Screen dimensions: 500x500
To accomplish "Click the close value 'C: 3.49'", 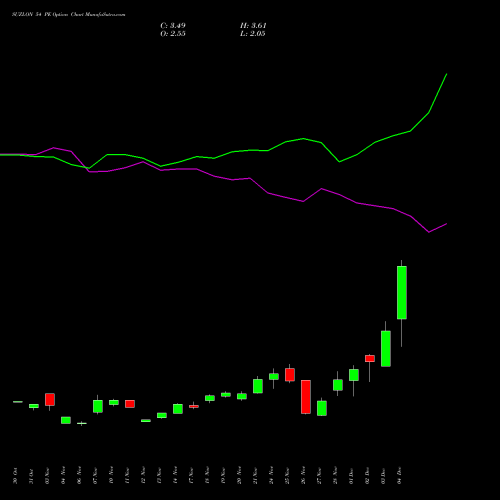I will tap(173, 26).
